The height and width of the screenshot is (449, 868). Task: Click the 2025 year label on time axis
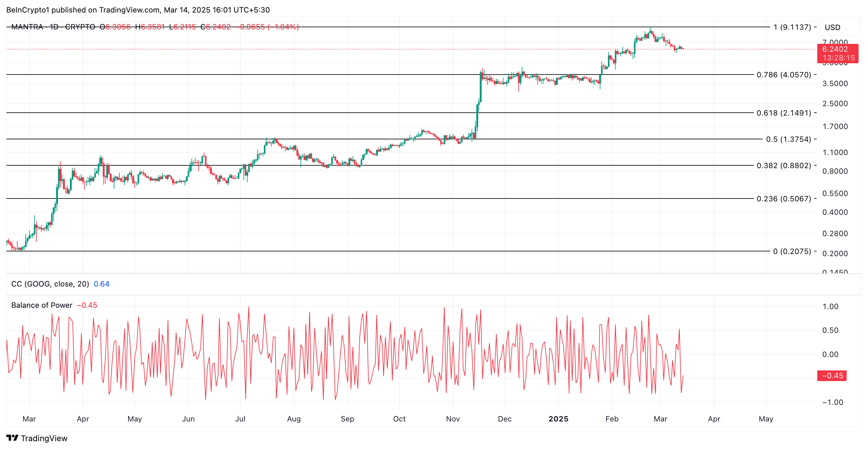558,419
